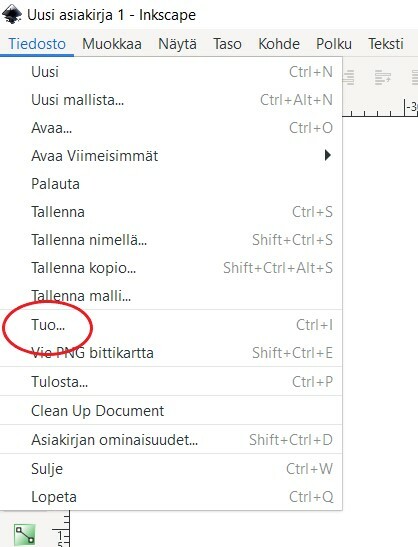Image resolution: width=418 pixels, height=547 pixels.
Task: Open the Kohde menu
Action: 279,44
